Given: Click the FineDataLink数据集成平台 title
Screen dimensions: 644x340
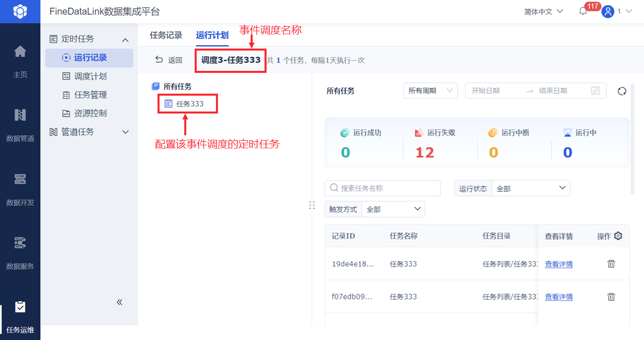Looking at the screenshot, I should [105, 11].
